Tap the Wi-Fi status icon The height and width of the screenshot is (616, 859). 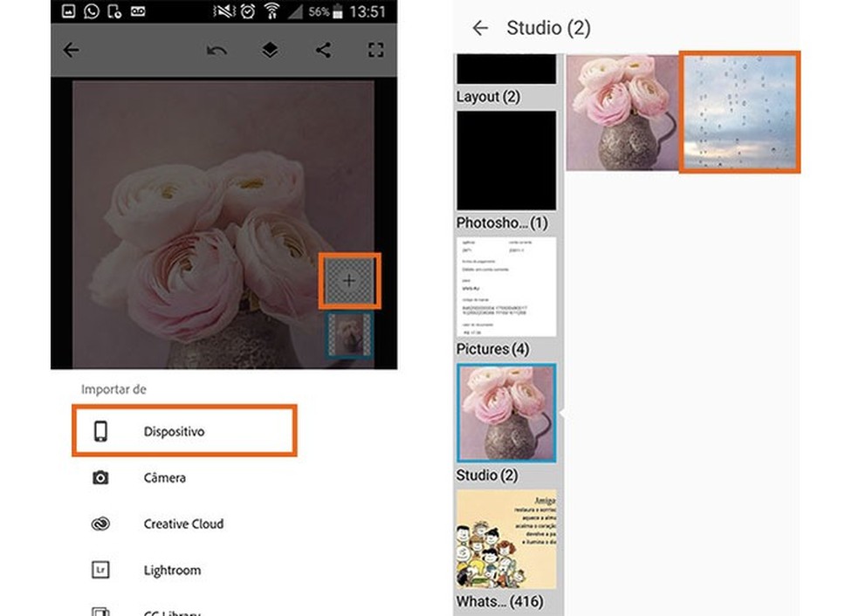click(271, 11)
